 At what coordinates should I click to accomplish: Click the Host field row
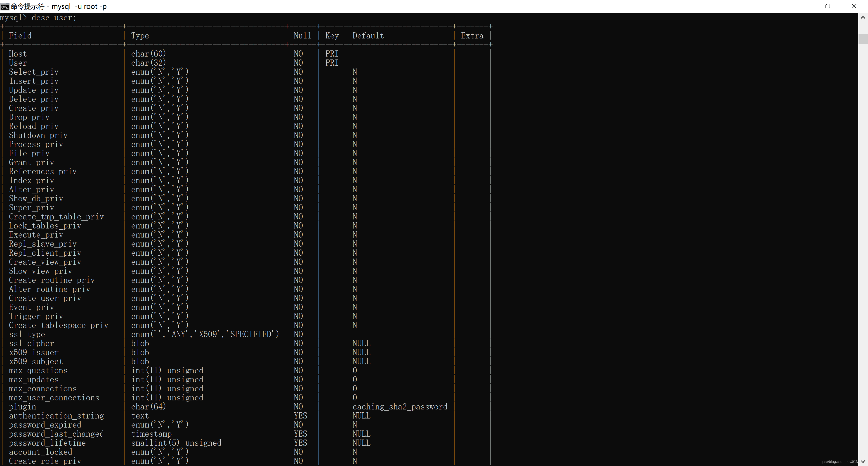18,54
